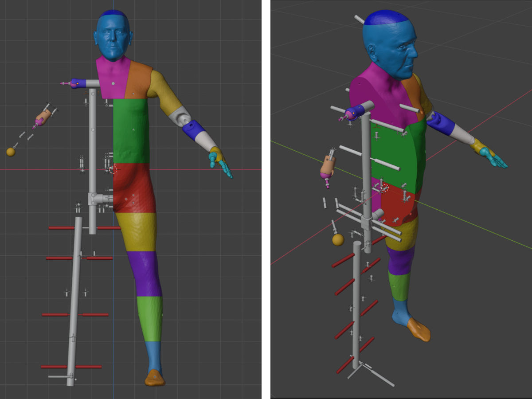Pick the orange shoulder segment in left view
Screen dimensions: 532x399
(138, 80)
